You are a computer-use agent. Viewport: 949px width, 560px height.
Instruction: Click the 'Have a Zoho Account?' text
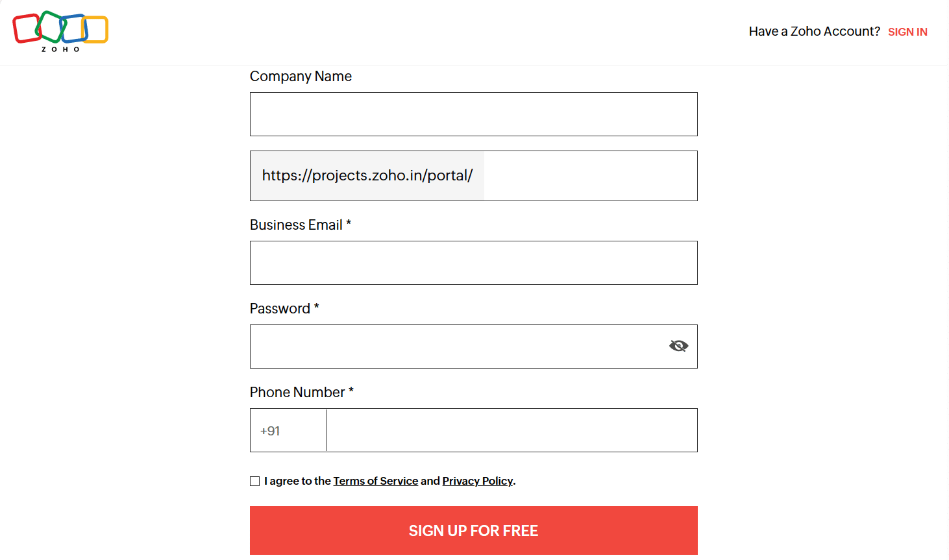[814, 31]
